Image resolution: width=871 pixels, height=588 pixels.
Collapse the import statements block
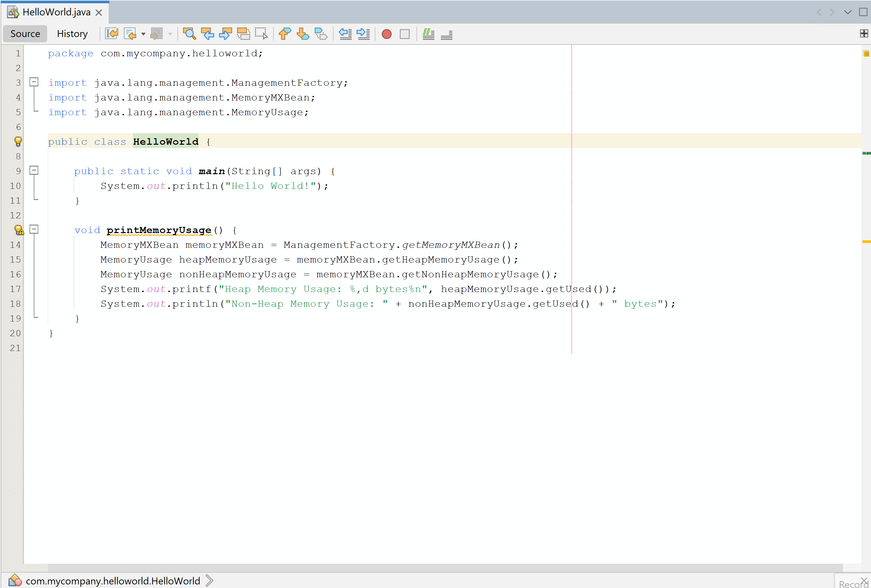tap(33, 82)
